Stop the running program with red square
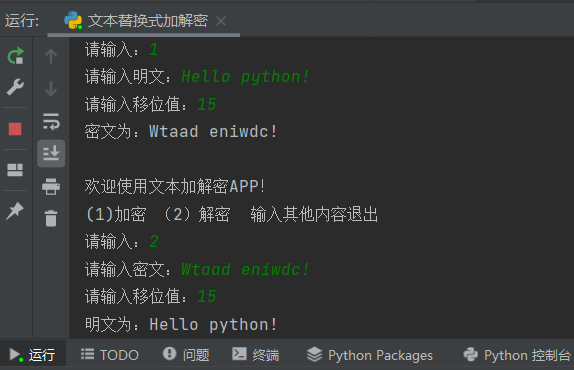 tap(15, 129)
